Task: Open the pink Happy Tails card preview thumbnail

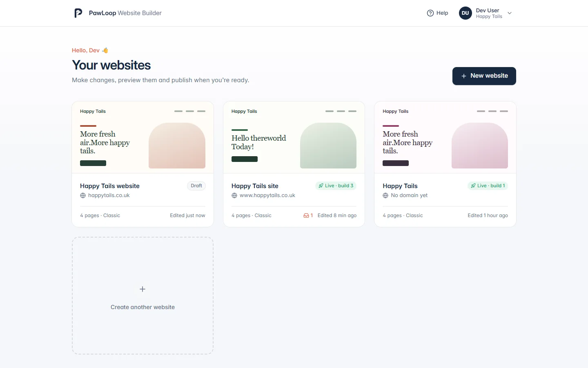Action: pos(445,137)
